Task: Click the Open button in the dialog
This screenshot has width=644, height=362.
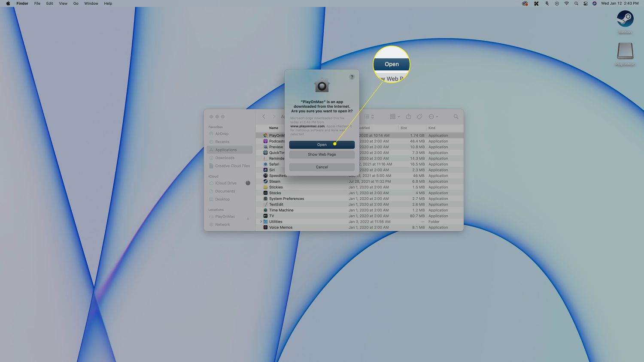Action: click(322, 145)
